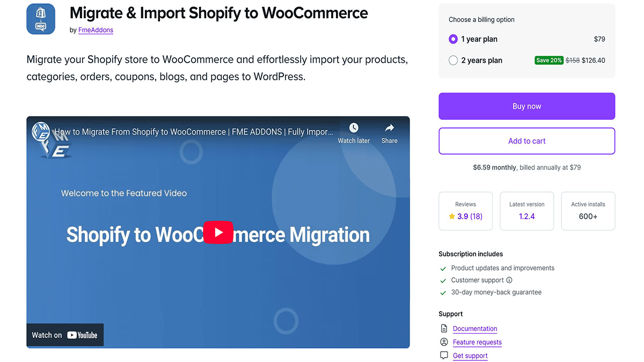Screen dimensions: 644x362
Task: Click the Shopify to Woo plugin icon
Action: point(41,19)
